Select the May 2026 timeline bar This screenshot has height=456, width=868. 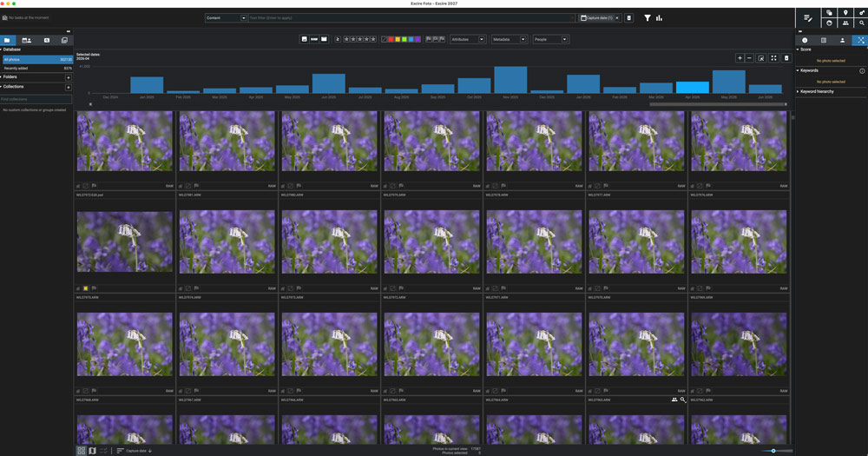pyautogui.click(x=728, y=82)
